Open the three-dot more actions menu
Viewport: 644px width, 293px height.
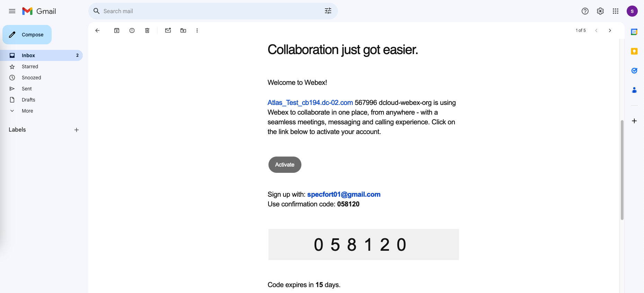pyautogui.click(x=197, y=30)
